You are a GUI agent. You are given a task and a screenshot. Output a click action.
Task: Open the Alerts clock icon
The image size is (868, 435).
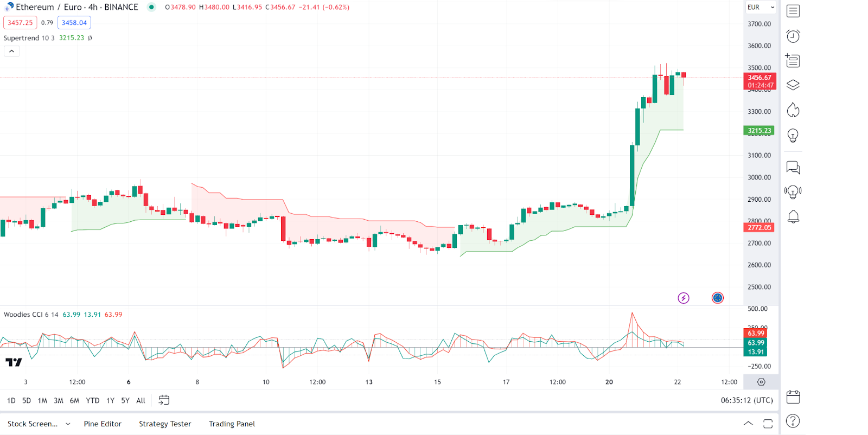pos(793,36)
